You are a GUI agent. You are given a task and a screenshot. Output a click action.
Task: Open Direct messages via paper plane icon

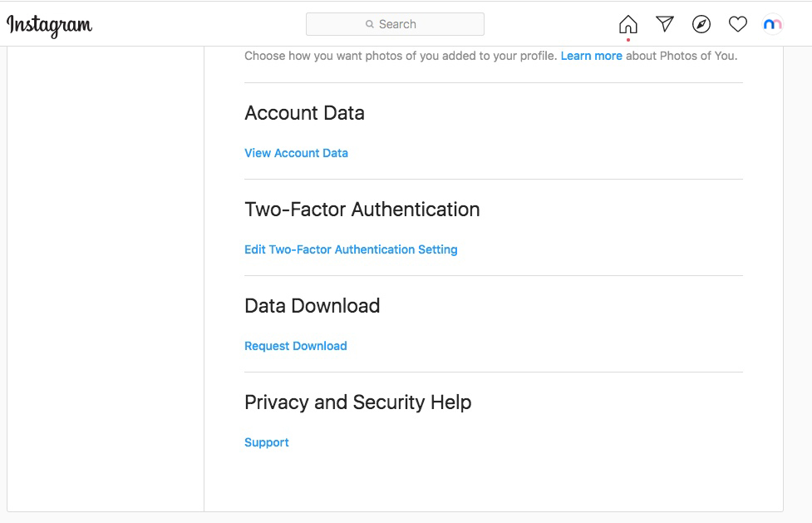pos(664,24)
